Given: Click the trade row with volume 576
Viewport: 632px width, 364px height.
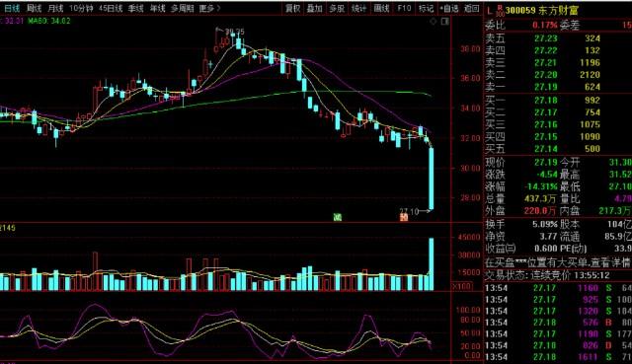Looking at the screenshot, I should pyautogui.click(x=558, y=323).
